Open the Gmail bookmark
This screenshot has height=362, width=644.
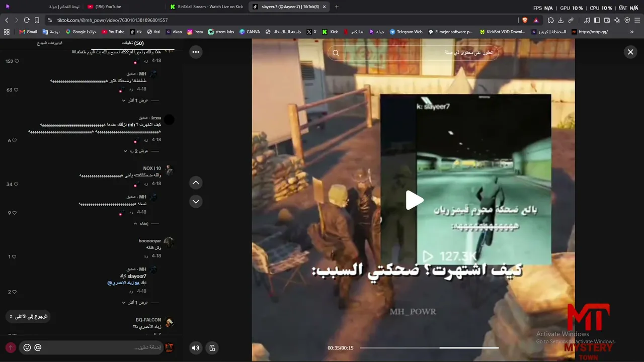pos(28,32)
